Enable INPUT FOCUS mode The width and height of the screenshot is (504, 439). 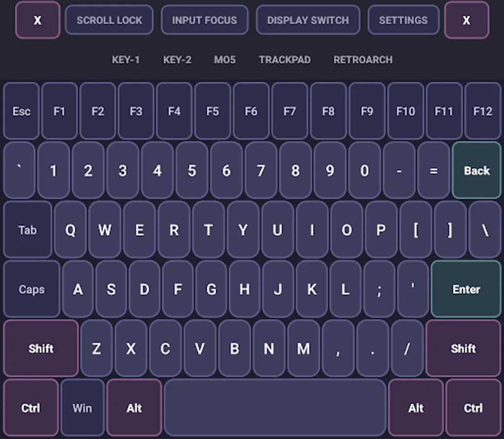(x=204, y=20)
